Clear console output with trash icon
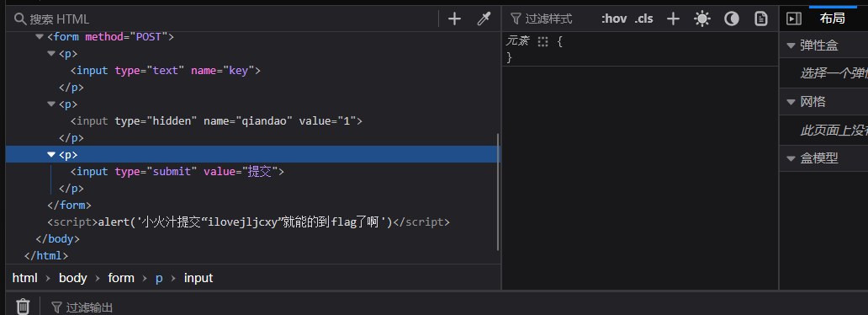Viewport: 868px width, 315px height. click(x=23, y=307)
